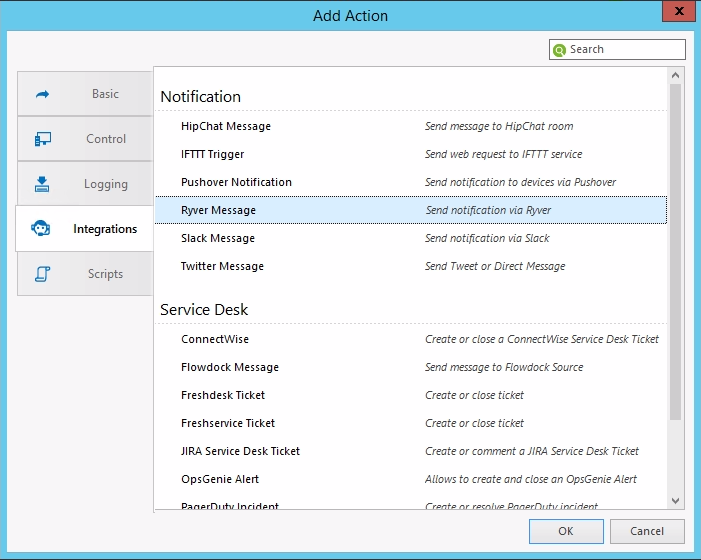Click the Integrations headset icon
The width and height of the screenshot is (701, 560).
(x=41, y=228)
